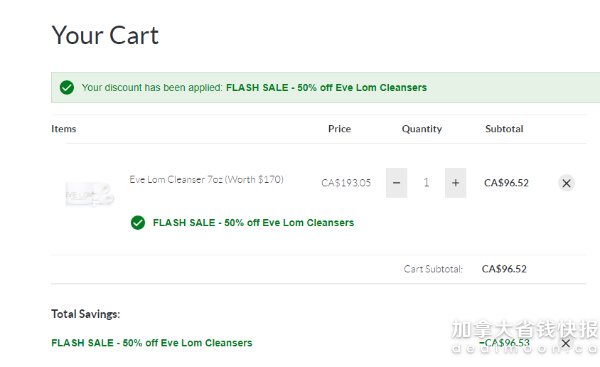
Task: Click the Items column header
Action: coord(64,129)
